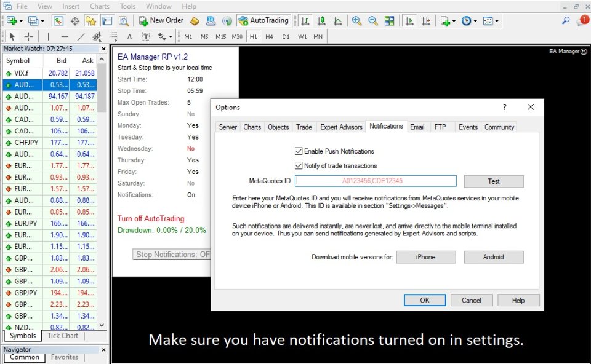
Task: Select the cursor arrow tool
Action: 12,36
